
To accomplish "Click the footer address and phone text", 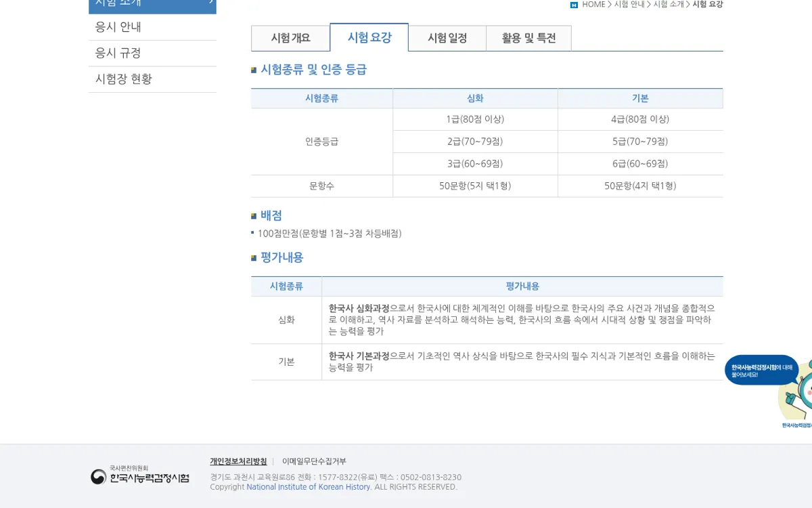I will tap(336, 477).
